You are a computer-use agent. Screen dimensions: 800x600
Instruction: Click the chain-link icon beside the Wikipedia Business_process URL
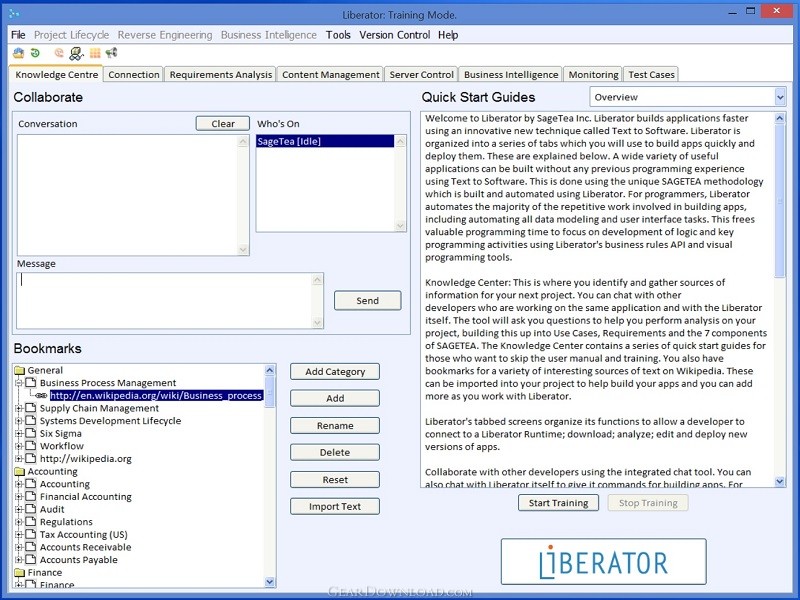pos(41,395)
